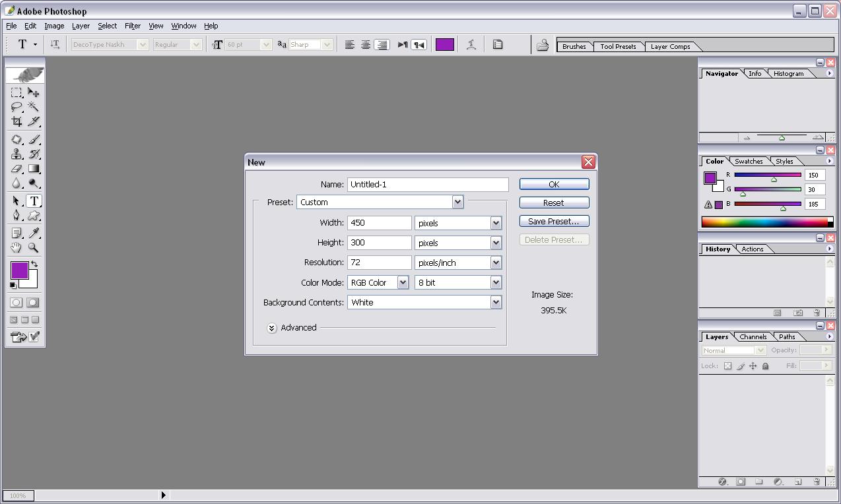
Task: Choose the Eyedropper tool
Action: 34,233
